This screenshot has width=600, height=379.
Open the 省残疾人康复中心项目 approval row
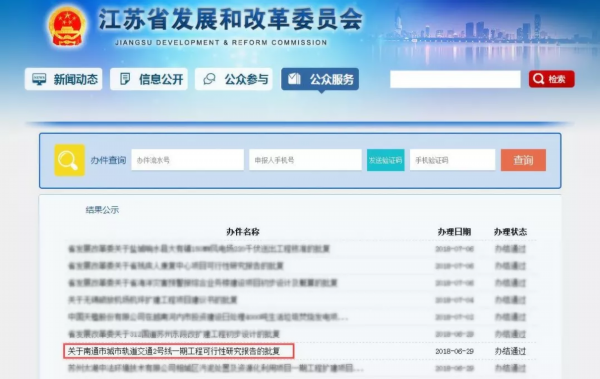[176, 266]
